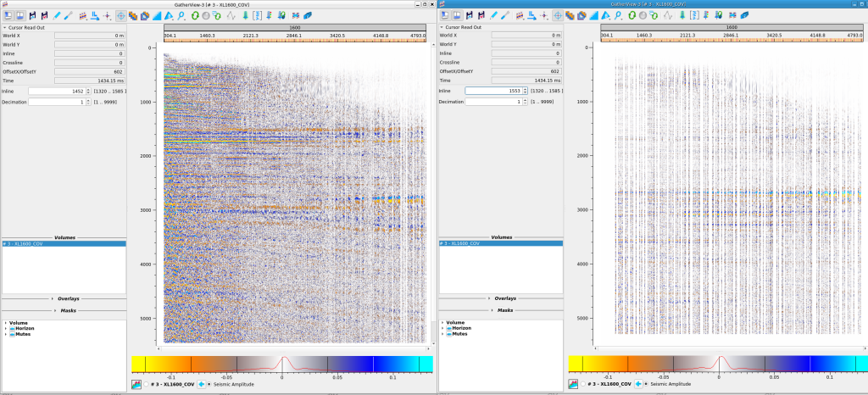Select the XL1600_COV radio button in left window
This screenshot has width=868, height=395.
[146, 383]
